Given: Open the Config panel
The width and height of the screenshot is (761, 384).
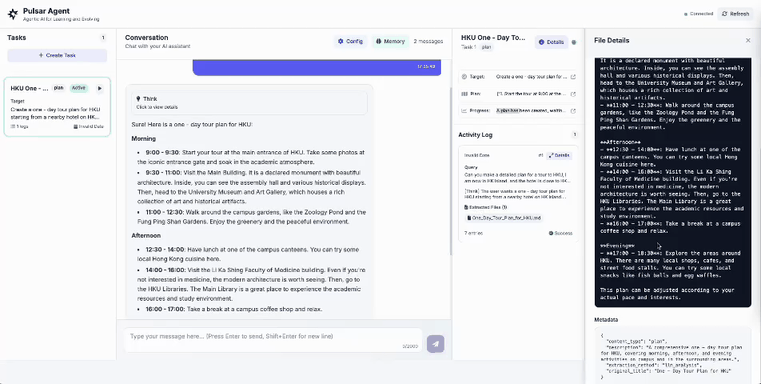Looking at the screenshot, I should (350, 41).
